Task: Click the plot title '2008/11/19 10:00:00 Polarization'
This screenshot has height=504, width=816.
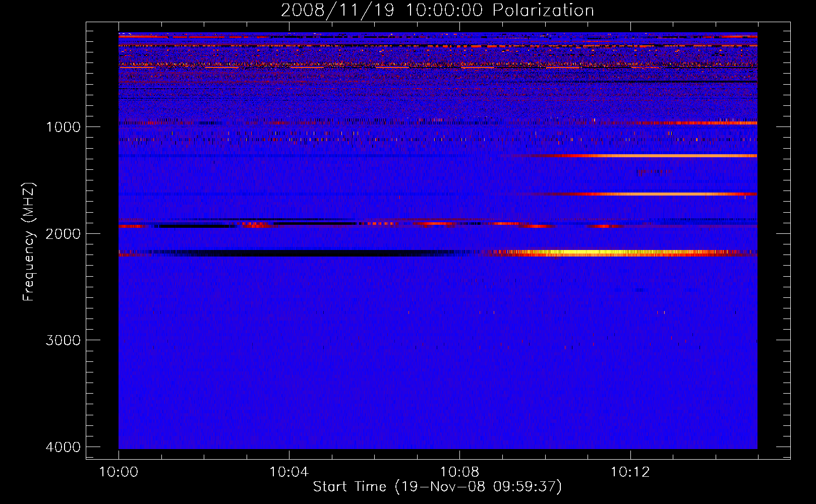Action: (x=437, y=10)
